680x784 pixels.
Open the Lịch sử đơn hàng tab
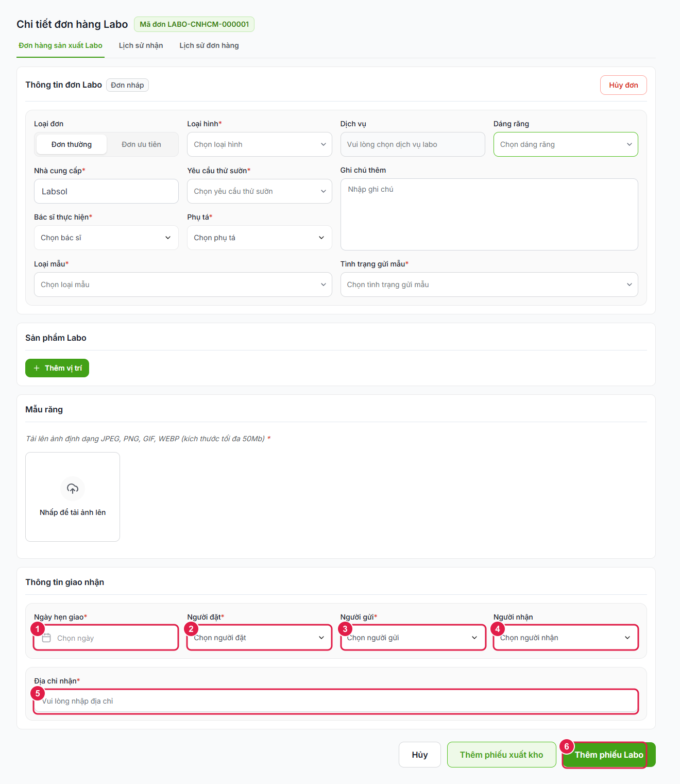(x=209, y=45)
